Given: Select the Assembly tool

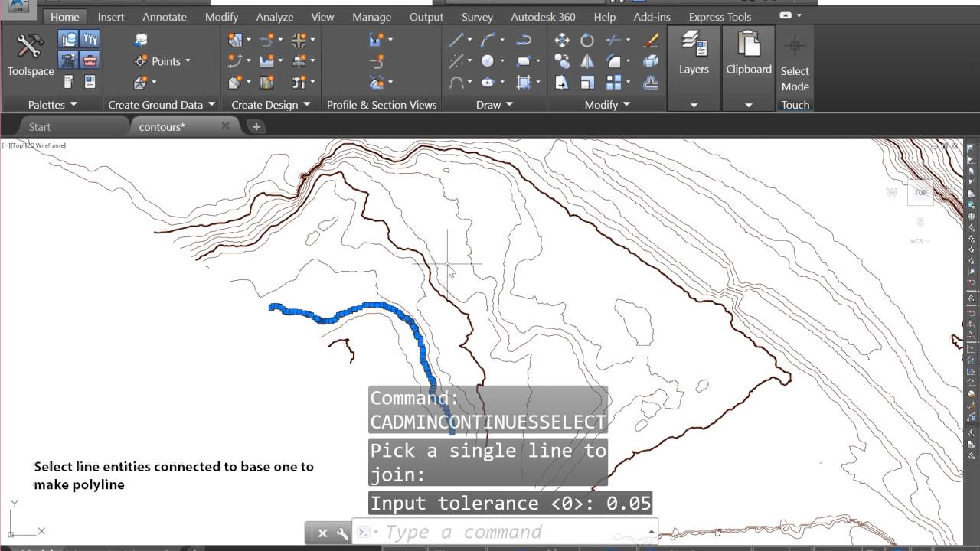Looking at the screenshot, I should pos(299,60).
